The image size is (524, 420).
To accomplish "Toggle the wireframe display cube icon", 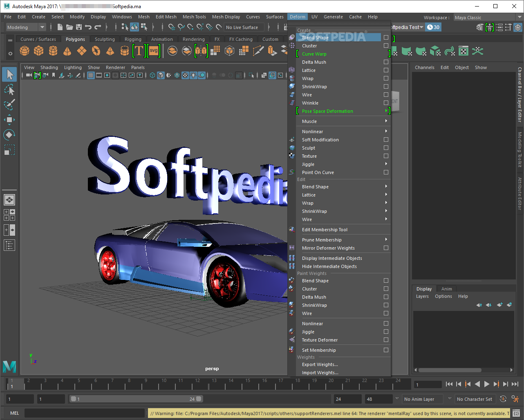I will pos(152,75).
